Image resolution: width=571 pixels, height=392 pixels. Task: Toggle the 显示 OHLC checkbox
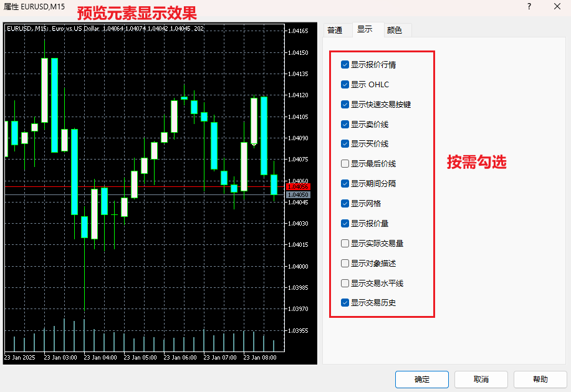pyautogui.click(x=345, y=84)
